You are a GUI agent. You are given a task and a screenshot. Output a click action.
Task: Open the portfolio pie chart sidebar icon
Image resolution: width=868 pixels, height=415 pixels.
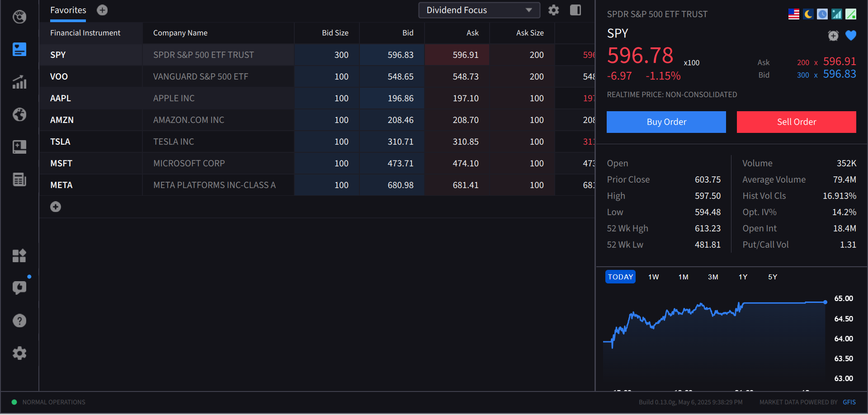click(x=19, y=17)
